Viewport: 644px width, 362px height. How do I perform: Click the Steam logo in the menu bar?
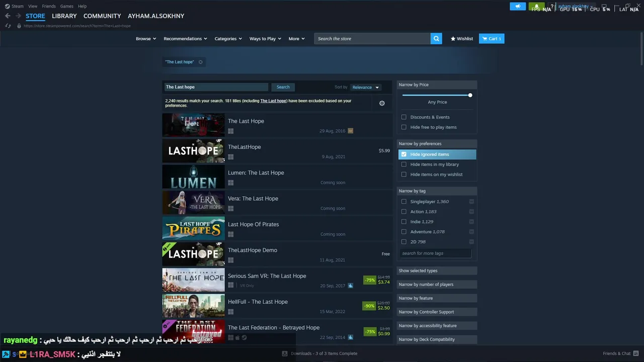pos(8,6)
